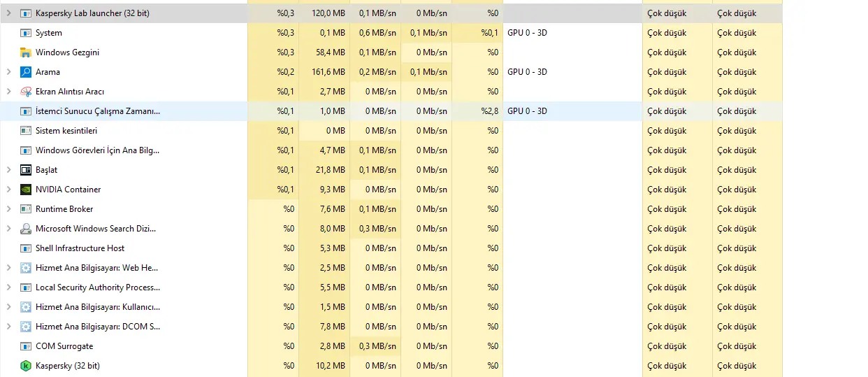This screenshot has height=377, width=868.
Task: Click the İstemci Sunucu Çalışma Zamanı icon
Action: tap(26, 111)
